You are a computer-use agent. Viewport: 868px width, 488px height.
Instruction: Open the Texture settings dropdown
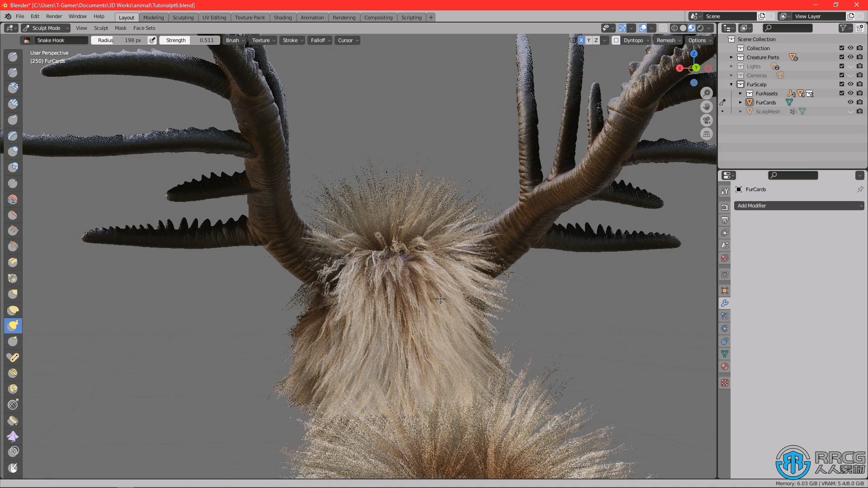(264, 40)
